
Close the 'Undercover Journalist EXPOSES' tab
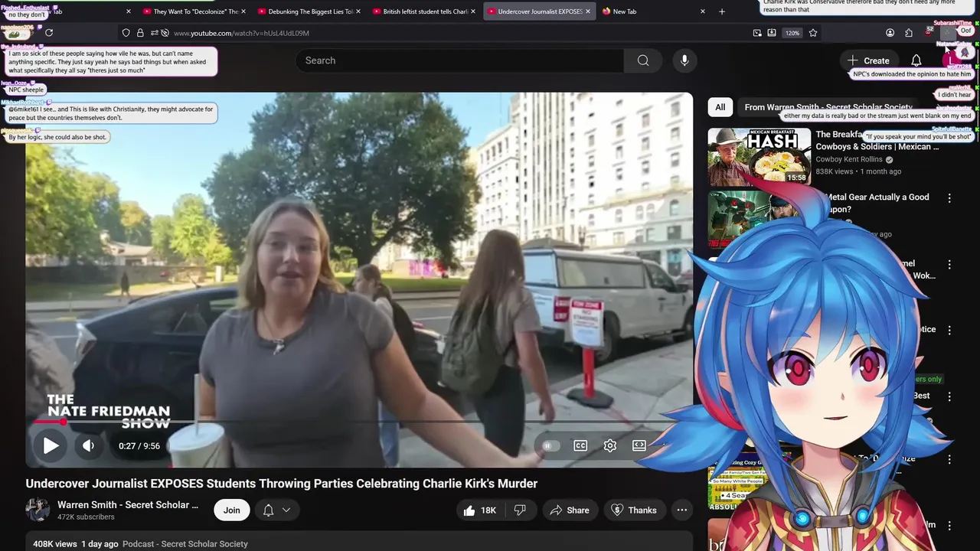click(x=588, y=11)
